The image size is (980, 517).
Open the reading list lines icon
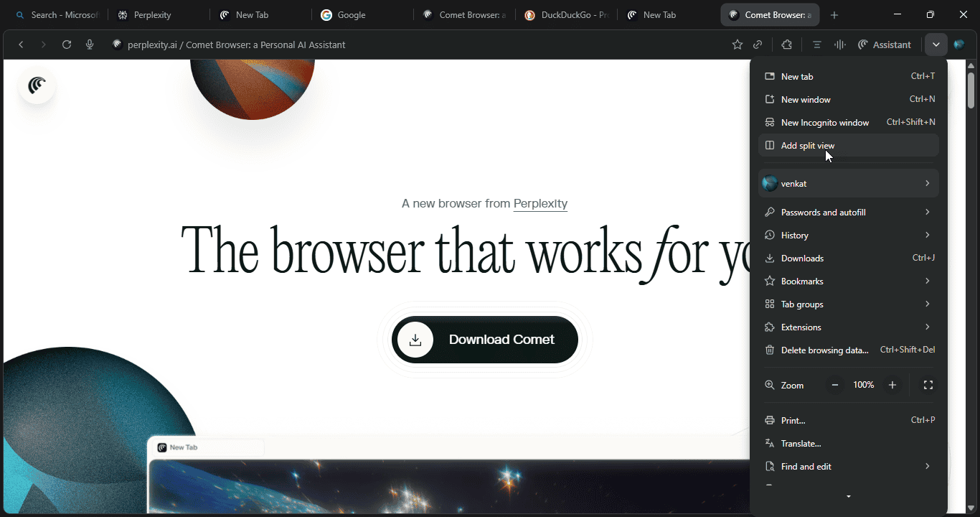point(816,45)
